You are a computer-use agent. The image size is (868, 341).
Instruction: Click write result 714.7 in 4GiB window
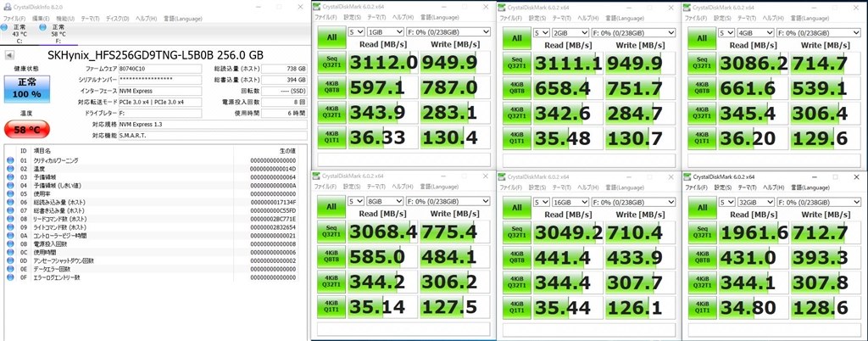tap(826, 63)
